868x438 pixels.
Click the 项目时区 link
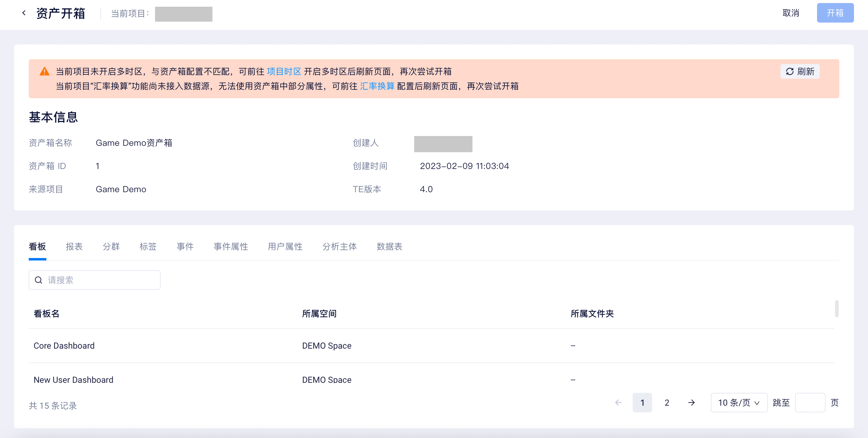[284, 71]
